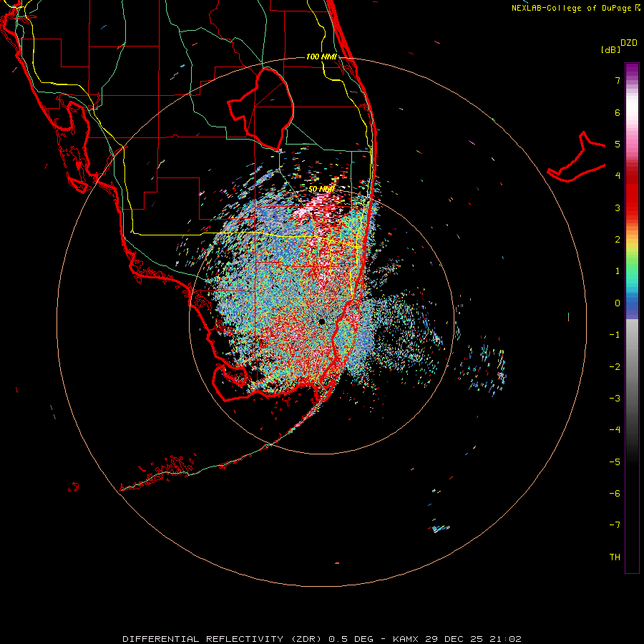Click the '1' tick label on colorbar
The width and height of the screenshot is (644, 644).
click(x=618, y=271)
